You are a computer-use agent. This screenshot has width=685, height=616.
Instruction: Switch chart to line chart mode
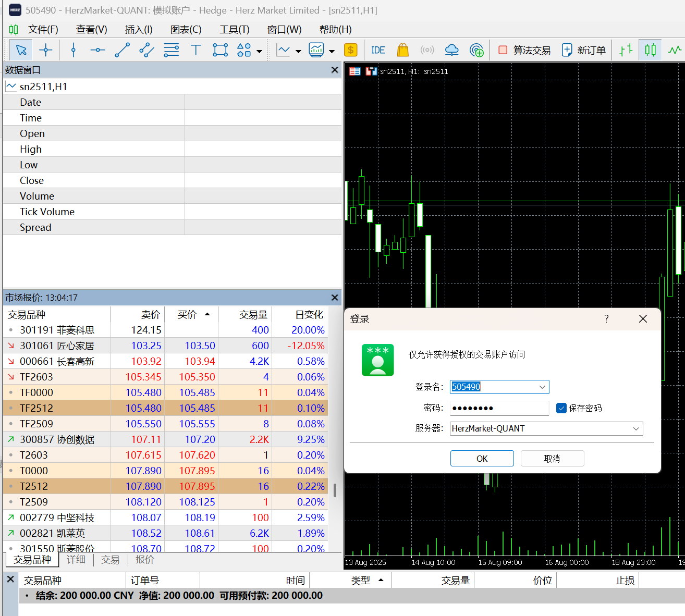point(675,50)
